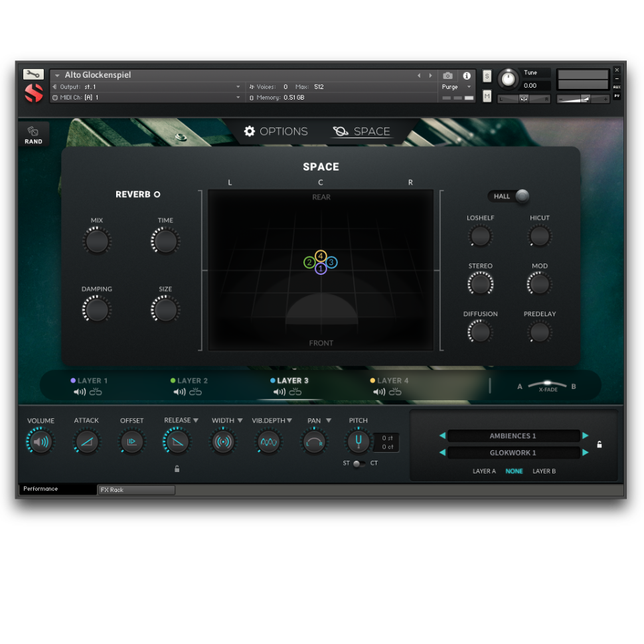Click the RAND dice randomize icon

point(33,131)
